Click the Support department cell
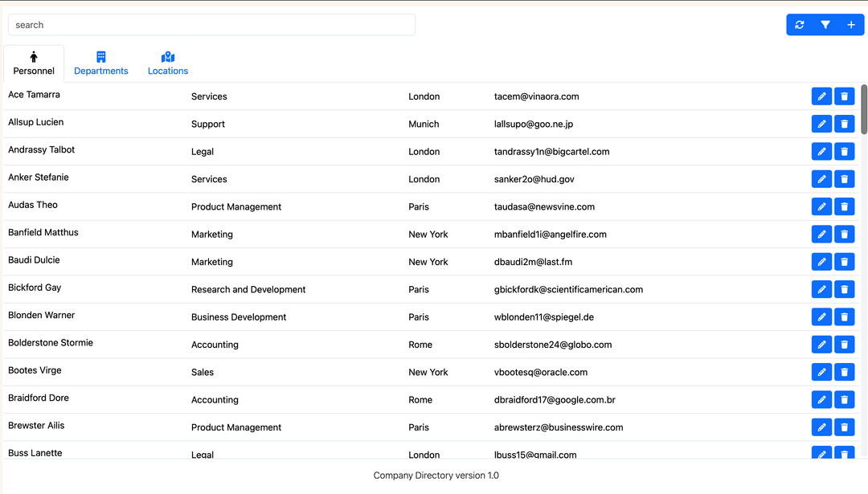Image resolution: width=868 pixels, height=494 pixels. pyautogui.click(x=208, y=124)
